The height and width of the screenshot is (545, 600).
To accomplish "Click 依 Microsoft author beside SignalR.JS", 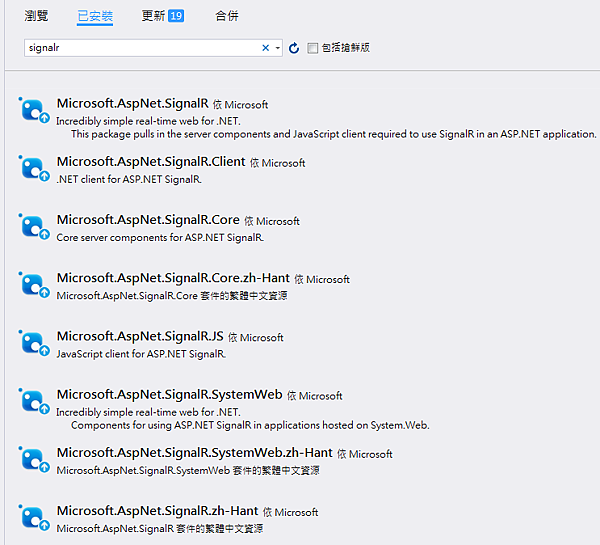I will coord(256,338).
